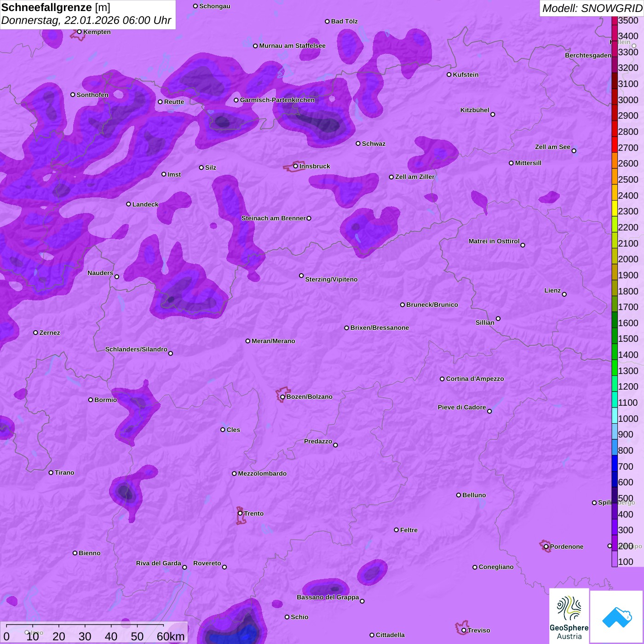
Task: Click the Pordenone marker dot
Action: (x=546, y=546)
